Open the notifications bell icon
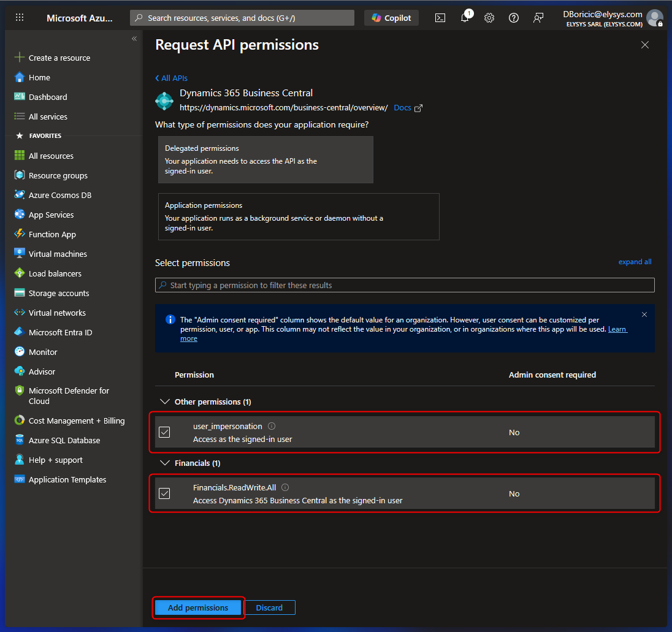This screenshot has height=632, width=672. (x=465, y=18)
